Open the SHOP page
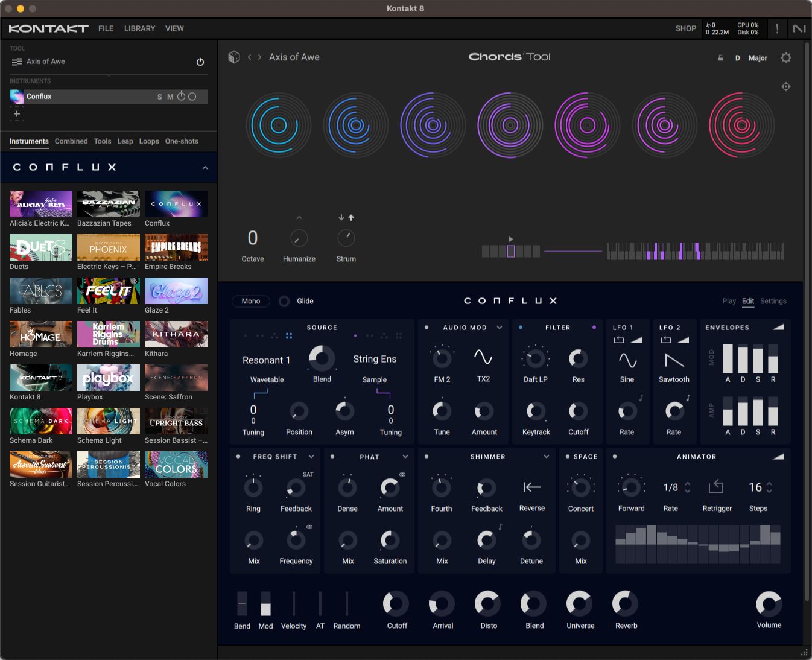 [685, 28]
